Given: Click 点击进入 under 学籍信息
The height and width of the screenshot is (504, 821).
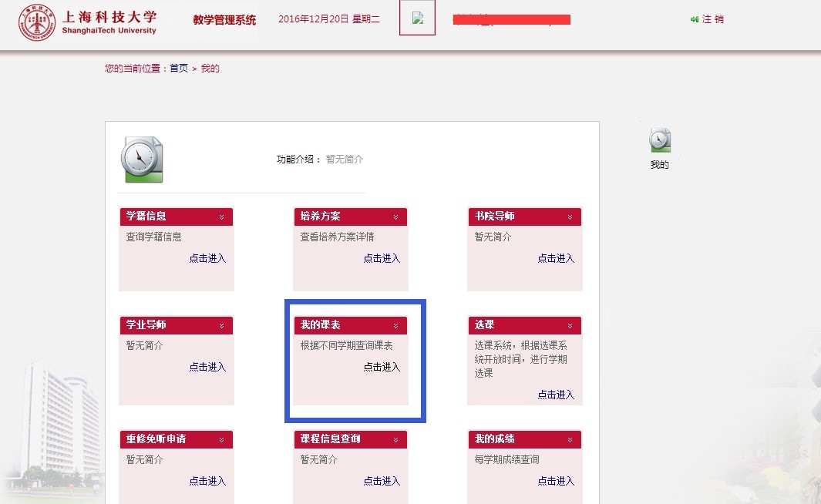Looking at the screenshot, I should click(x=207, y=259).
